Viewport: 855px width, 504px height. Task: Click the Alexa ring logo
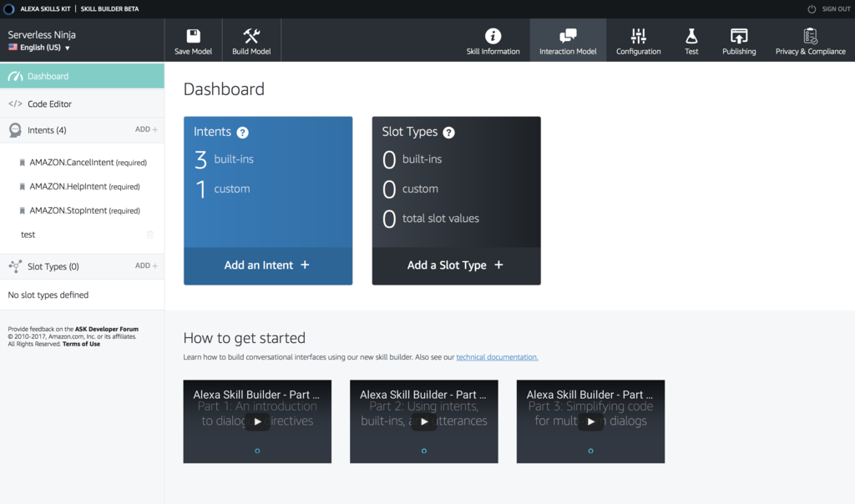pos(8,8)
